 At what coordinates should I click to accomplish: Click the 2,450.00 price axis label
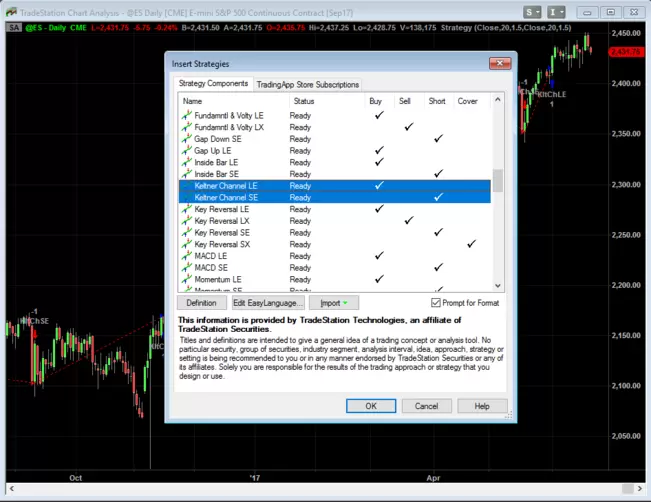point(626,33)
